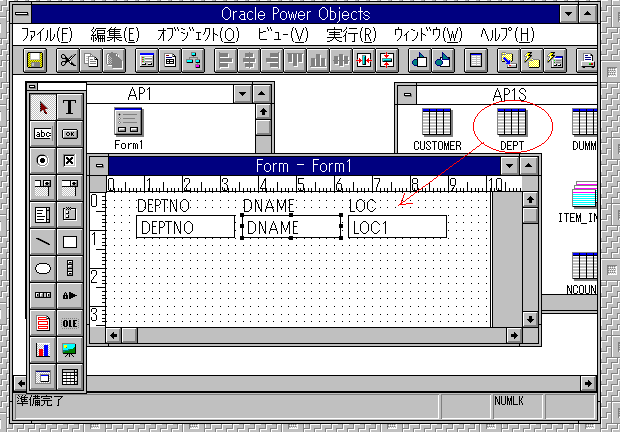Open the ウィンドウ(W) menu

pyautogui.click(x=428, y=35)
